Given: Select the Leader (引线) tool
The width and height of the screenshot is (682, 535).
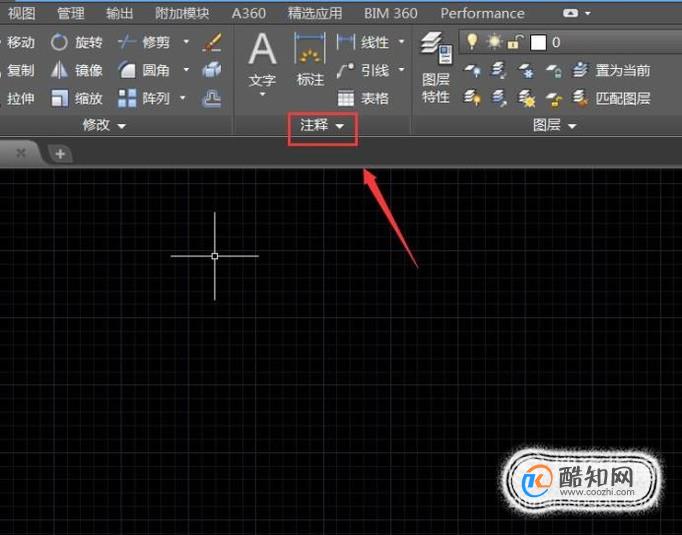Looking at the screenshot, I should (363, 70).
